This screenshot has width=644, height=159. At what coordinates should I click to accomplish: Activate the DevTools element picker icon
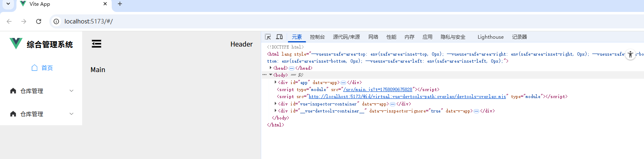click(x=268, y=37)
